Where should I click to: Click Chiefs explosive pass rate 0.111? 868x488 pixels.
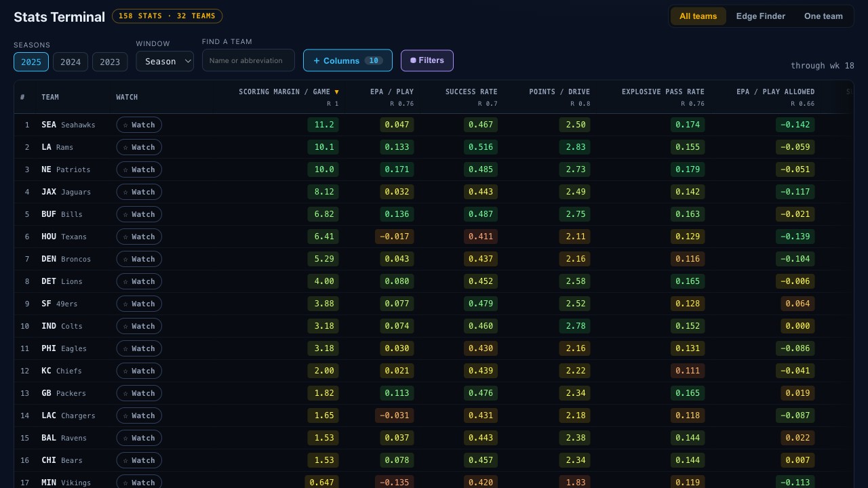(x=688, y=371)
